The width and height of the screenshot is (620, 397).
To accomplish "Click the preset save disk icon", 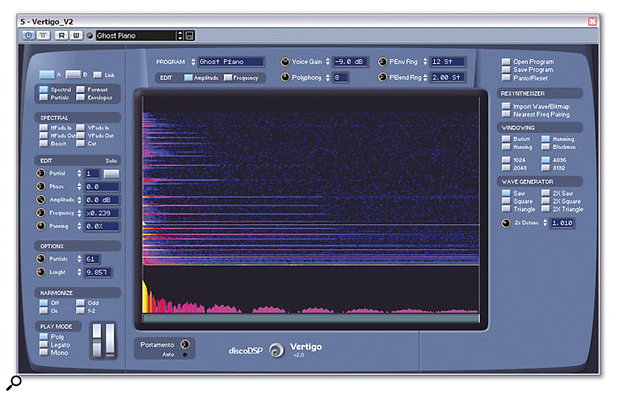I will pyautogui.click(x=190, y=36).
